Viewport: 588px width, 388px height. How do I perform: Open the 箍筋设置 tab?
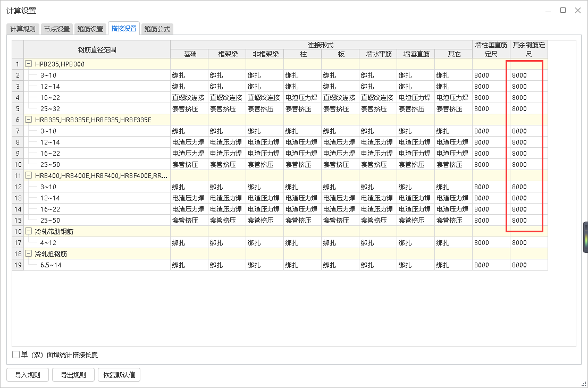coord(90,29)
